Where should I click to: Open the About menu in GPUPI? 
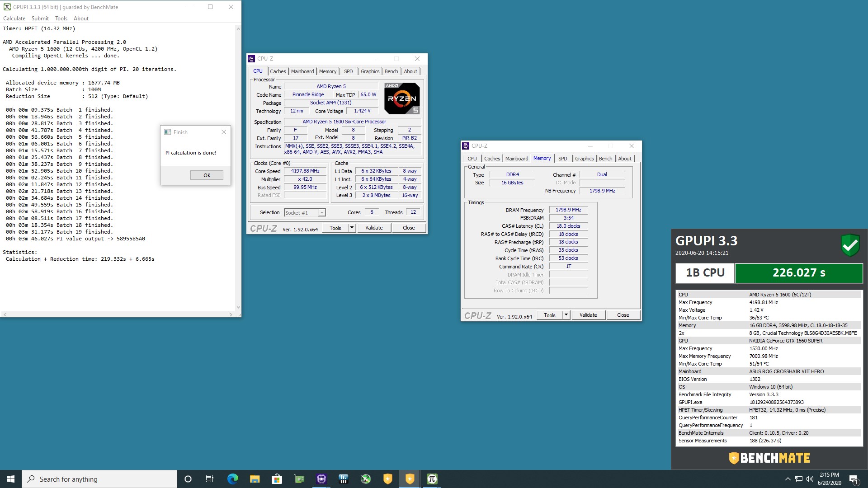(x=81, y=19)
